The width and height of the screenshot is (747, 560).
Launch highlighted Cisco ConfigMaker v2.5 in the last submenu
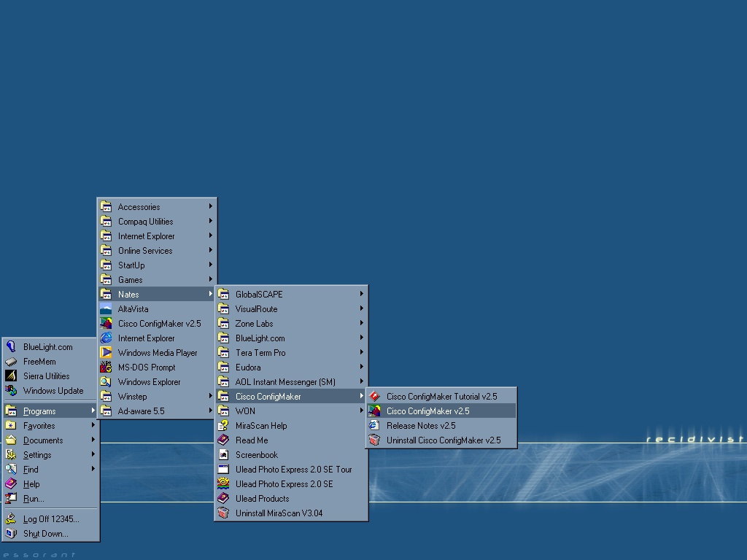[x=441, y=411]
